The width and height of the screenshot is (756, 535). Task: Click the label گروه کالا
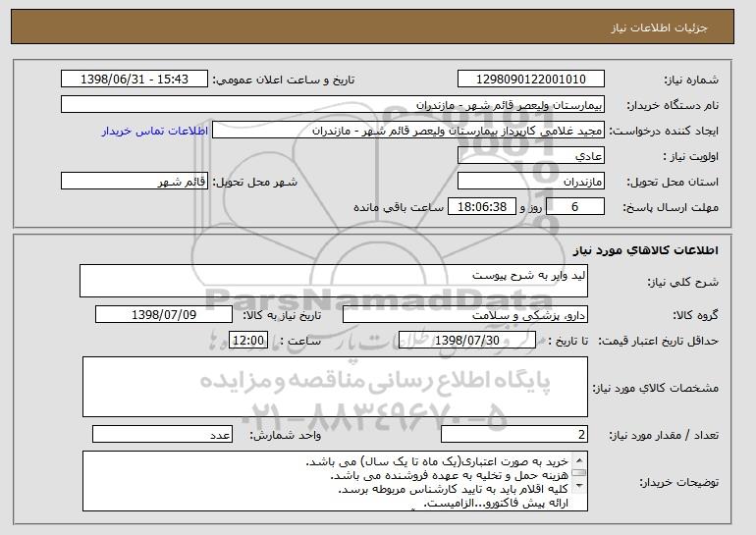[x=696, y=315]
